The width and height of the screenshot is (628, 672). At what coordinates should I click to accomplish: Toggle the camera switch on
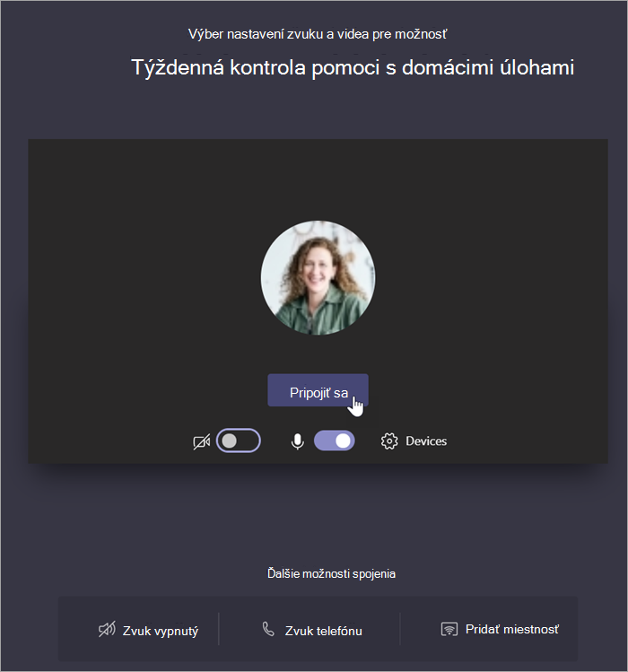pos(239,441)
